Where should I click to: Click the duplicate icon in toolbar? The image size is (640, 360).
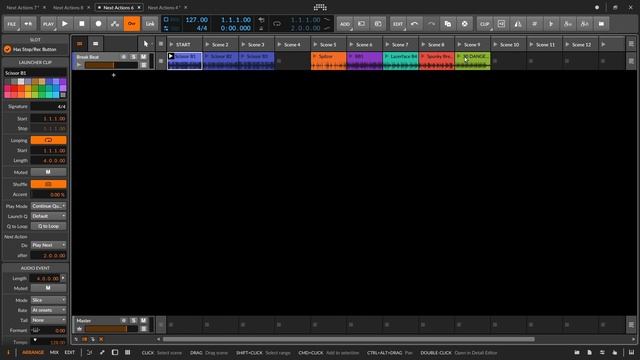[x=448, y=24]
